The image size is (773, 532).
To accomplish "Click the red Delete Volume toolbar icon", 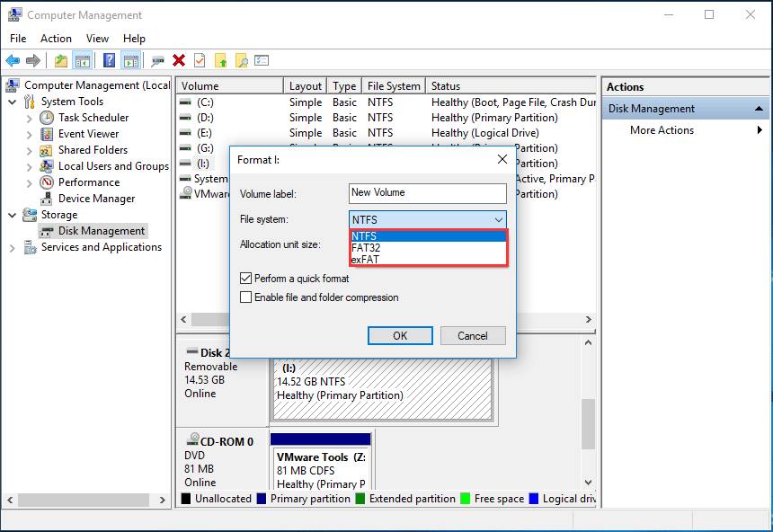I will pyautogui.click(x=177, y=60).
